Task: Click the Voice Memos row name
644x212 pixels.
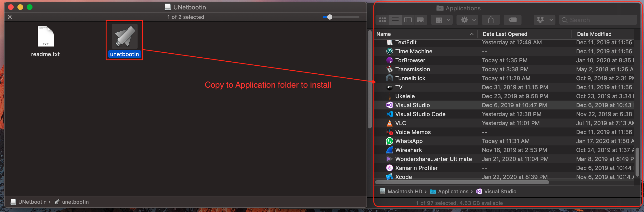Action: coord(413,132)
